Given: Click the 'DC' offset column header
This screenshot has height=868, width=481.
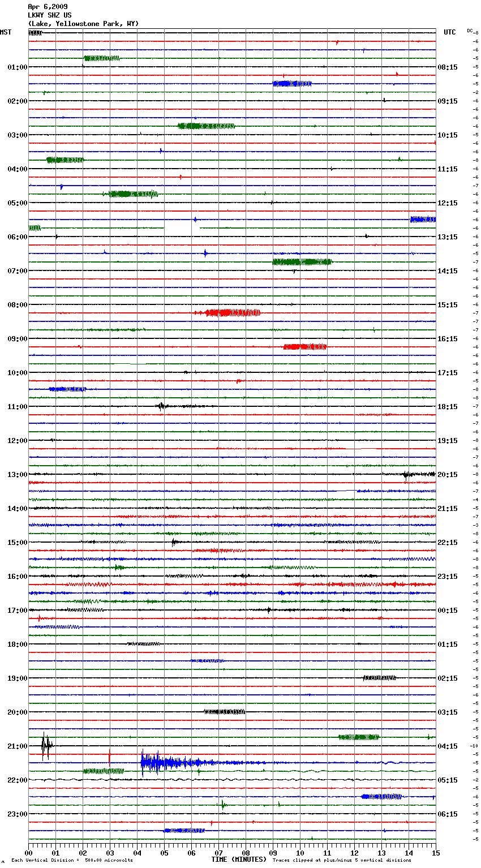Looking at the screenshot, I should [x=470, y=31].
